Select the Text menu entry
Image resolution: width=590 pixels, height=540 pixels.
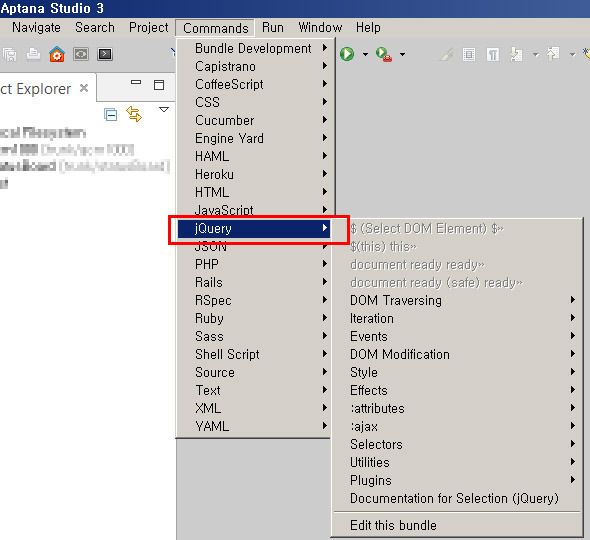coord(254,390)
